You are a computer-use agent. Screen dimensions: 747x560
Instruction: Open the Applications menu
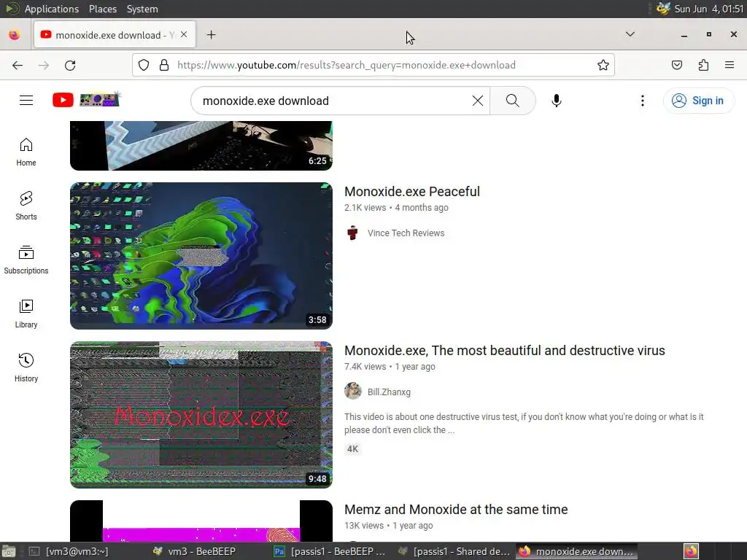point(52,9)
